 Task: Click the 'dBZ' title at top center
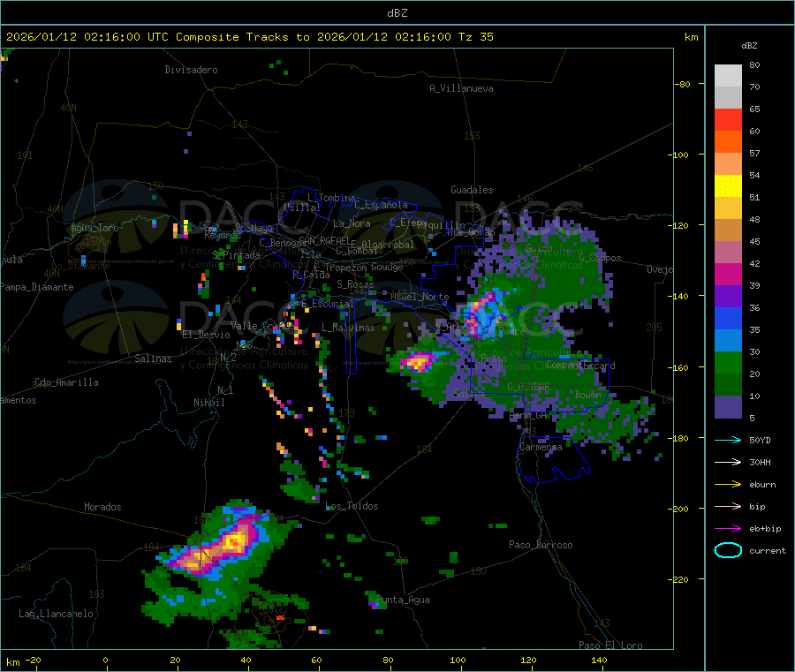pyautogui.click(x=397, y=13)
